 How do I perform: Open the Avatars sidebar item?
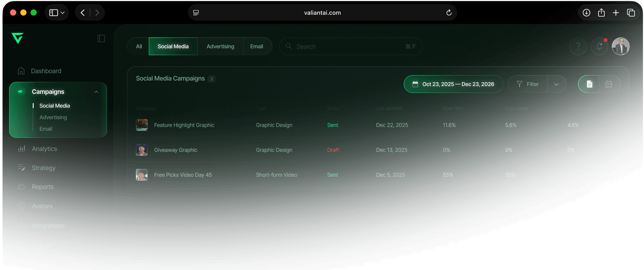tap(42, 206)
